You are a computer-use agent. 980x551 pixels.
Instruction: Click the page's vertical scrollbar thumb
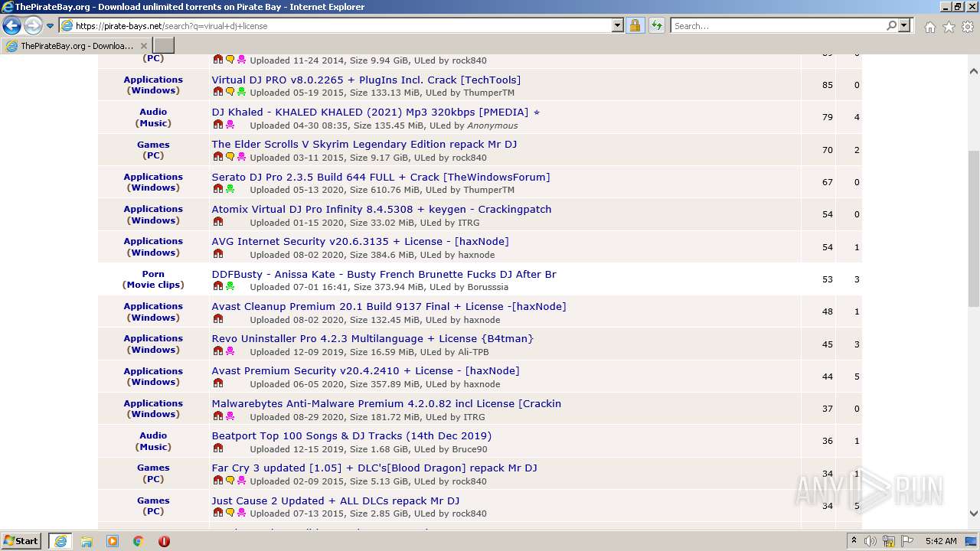click(974, 228)
